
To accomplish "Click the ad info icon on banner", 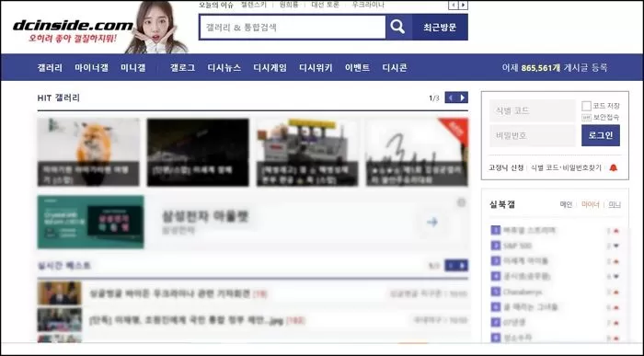I will pos(462,202).
